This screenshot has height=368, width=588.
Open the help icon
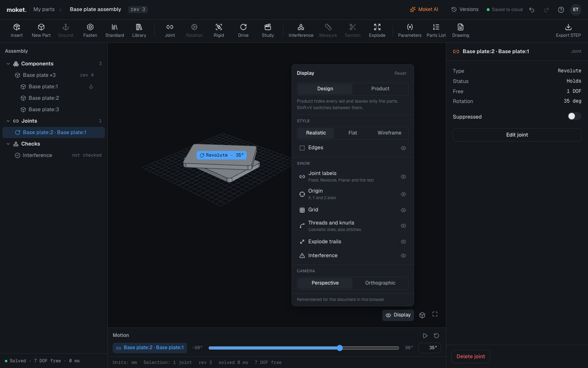pyautogui.click(x=561, y=10)
